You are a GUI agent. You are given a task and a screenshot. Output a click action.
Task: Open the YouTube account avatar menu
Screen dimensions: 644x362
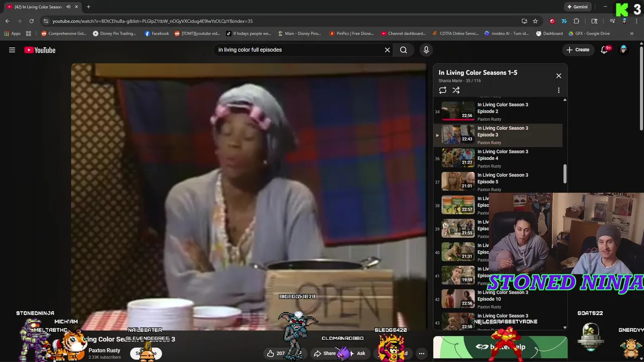623,50
